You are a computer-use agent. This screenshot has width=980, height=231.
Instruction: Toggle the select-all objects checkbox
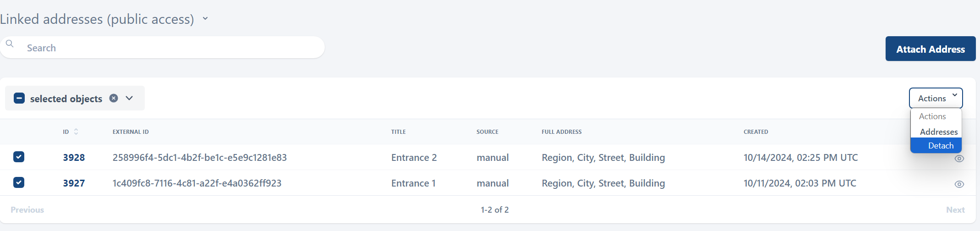click(x=19, y=98)
